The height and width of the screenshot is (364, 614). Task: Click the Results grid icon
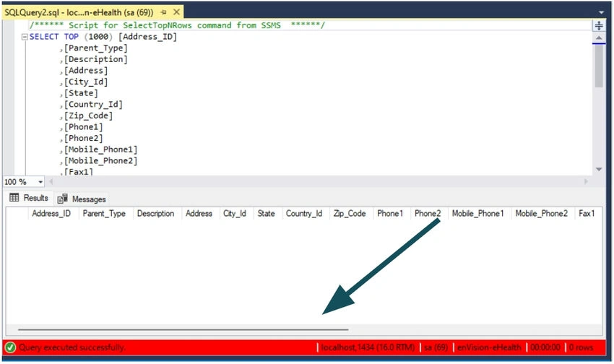pos(14,198)
